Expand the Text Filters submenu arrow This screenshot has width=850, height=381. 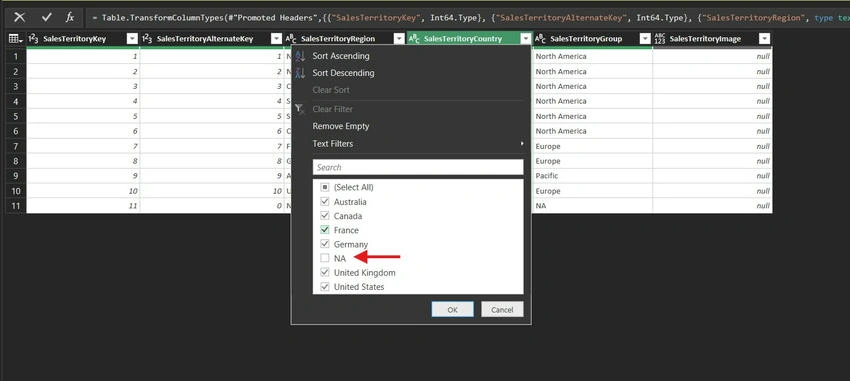[522, 144]
